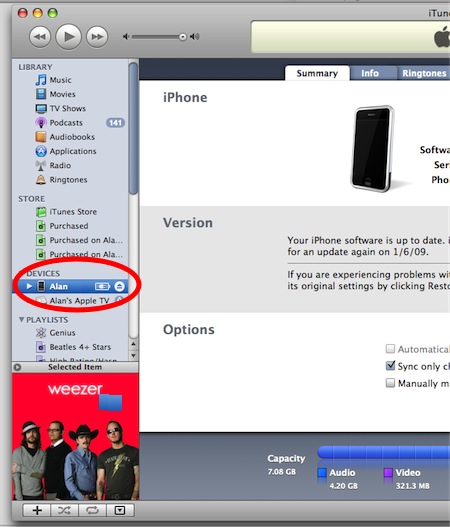Click the 321.3 MB video value
The height and width of the screenshot is (527, 450).
click(412, 486)
